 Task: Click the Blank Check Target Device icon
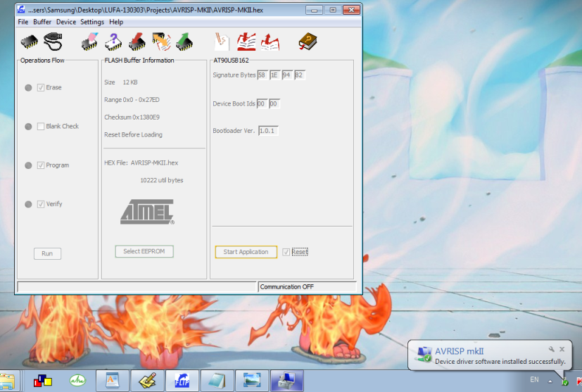tap(113, 42)
